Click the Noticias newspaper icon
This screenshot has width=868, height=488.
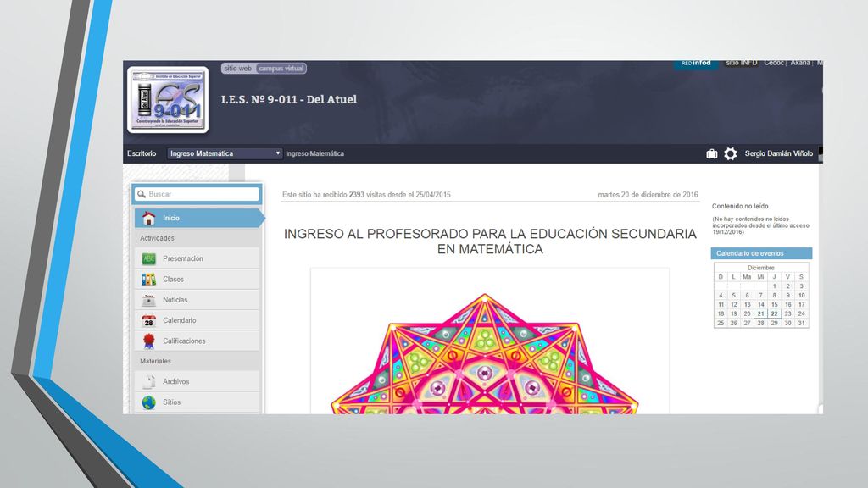pos(148,300)
